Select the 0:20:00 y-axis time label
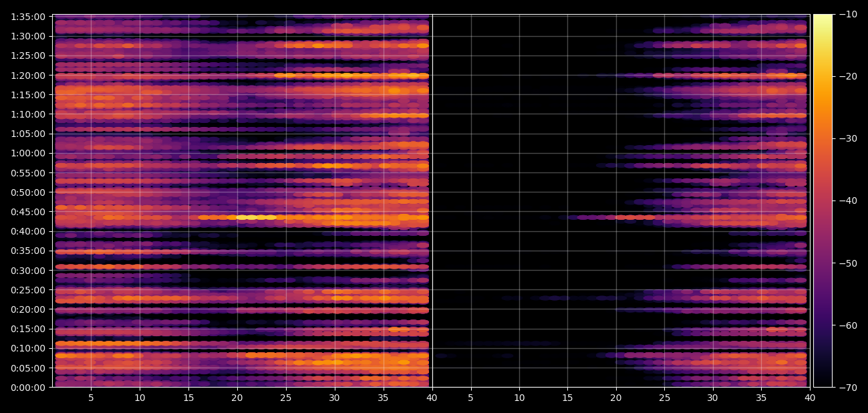This screenshot has width=868, height=413. (28, 309)
